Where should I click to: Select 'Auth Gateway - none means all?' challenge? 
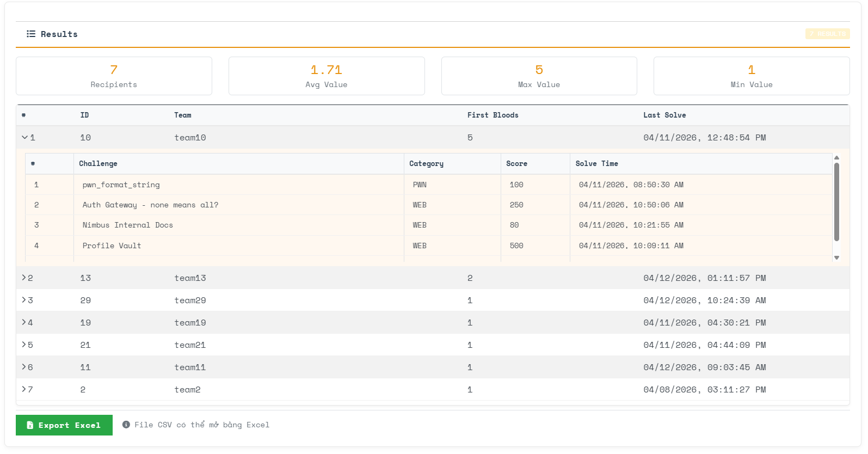click(x=150, y=205)
